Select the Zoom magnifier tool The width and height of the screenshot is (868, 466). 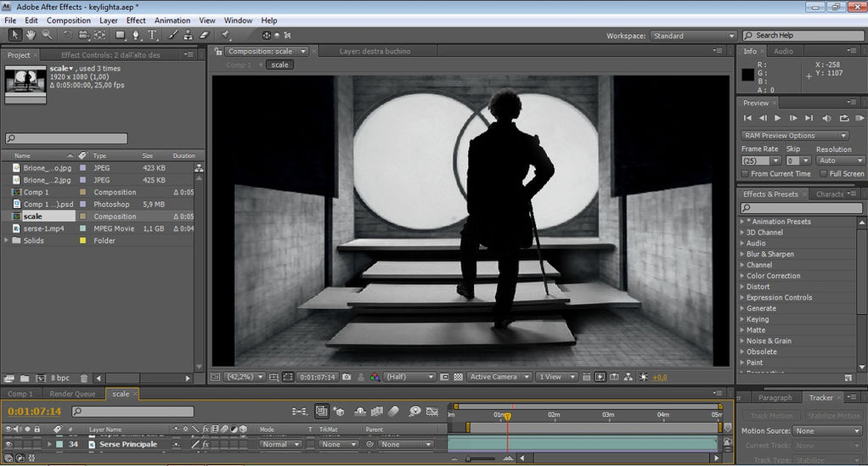(x=46, y=35)
